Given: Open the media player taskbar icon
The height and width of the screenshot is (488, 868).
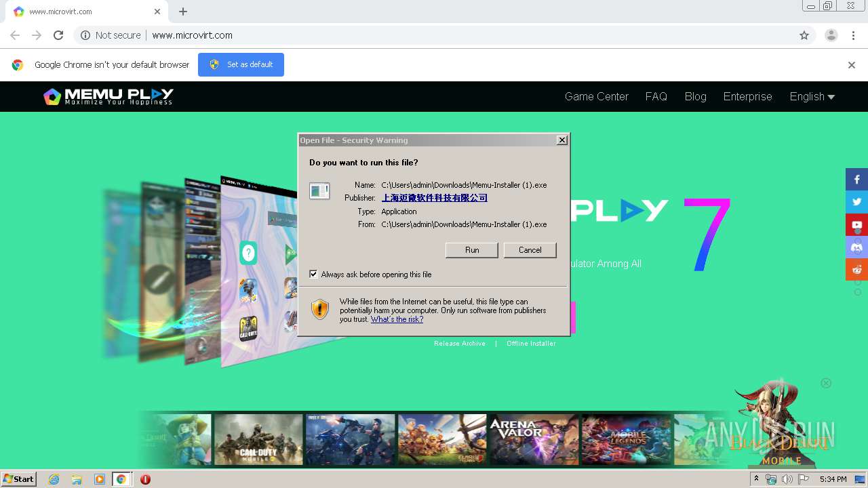Looking at the screenshot, I should [99, 479].
